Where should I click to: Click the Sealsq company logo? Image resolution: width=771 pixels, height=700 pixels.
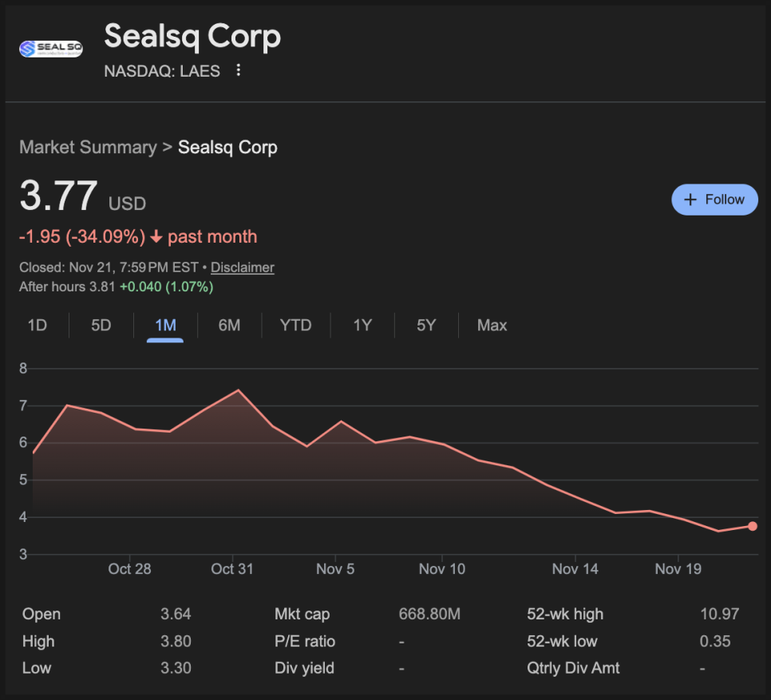[51, 49]
